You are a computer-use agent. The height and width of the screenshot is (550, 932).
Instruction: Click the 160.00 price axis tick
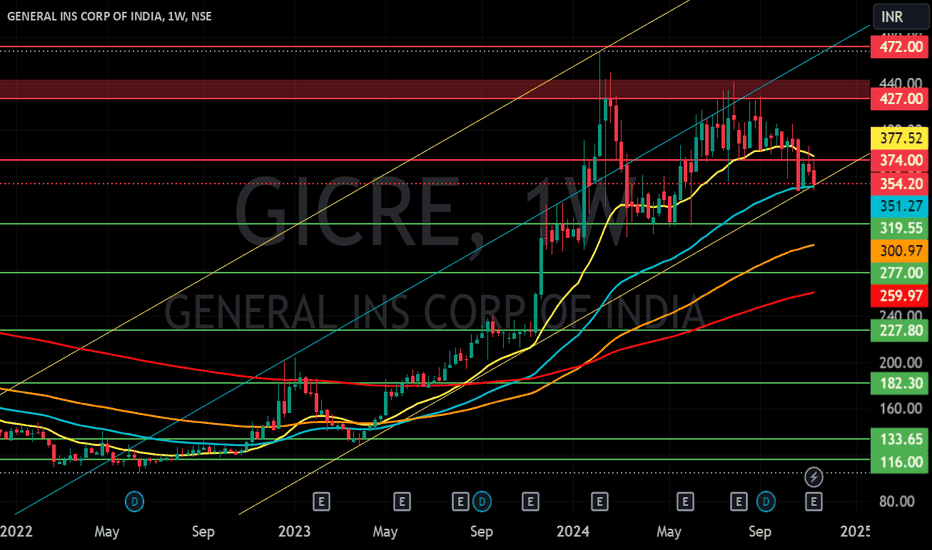pos(901,408)
